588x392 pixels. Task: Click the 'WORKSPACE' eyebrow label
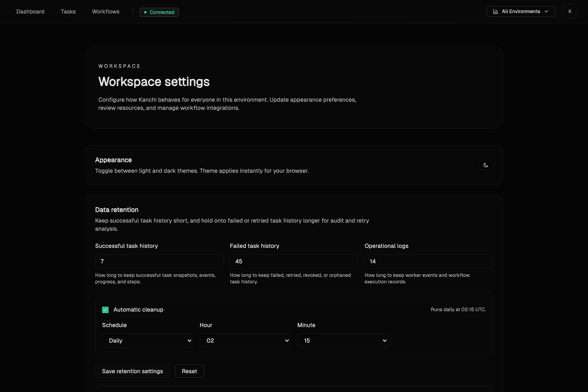(119, 66)
